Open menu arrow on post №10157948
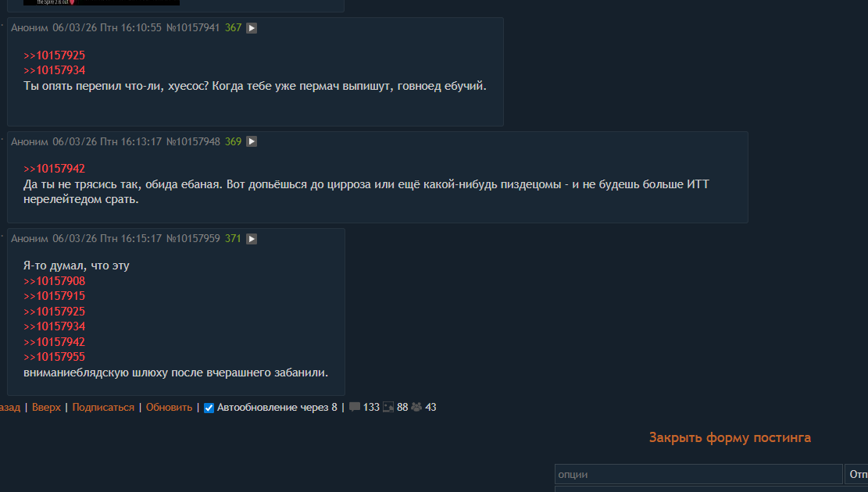 252,141
